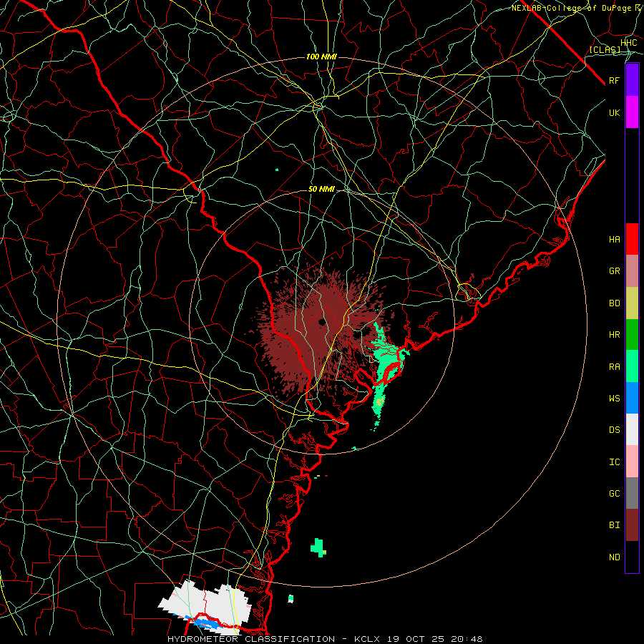Select the IC light pink legend swatch
The width and height of the screenshot is (644, 644).
632,462
